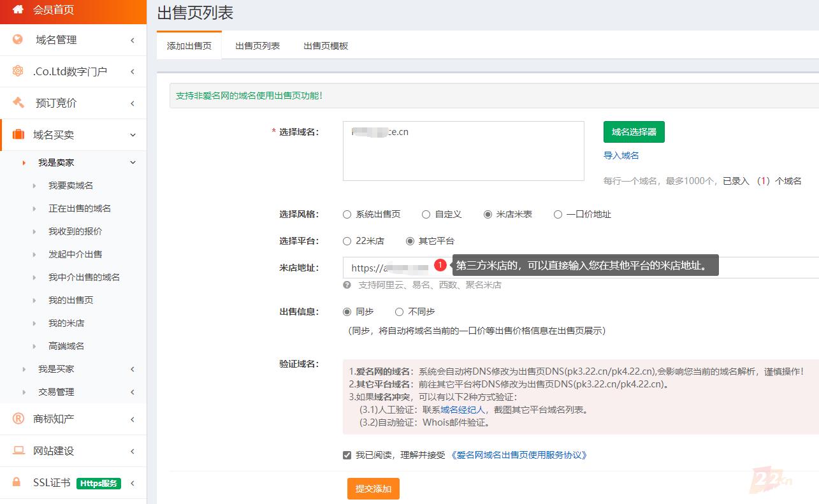Expand the 我是买家 submenu
This screenshot has width=819, height=504.
56,369
